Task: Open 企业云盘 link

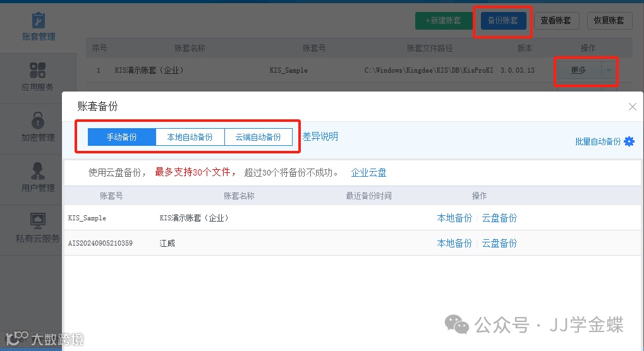Action: click(368, 172)
